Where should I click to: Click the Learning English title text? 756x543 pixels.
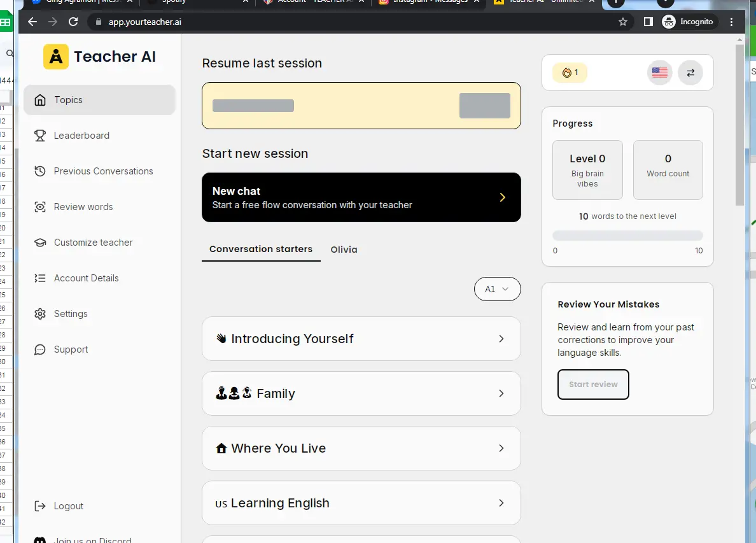[x=280, y=503]
